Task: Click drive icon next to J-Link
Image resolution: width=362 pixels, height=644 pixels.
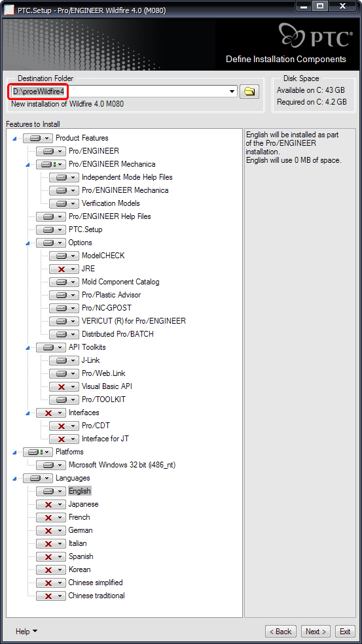Action: pos(61,361)
